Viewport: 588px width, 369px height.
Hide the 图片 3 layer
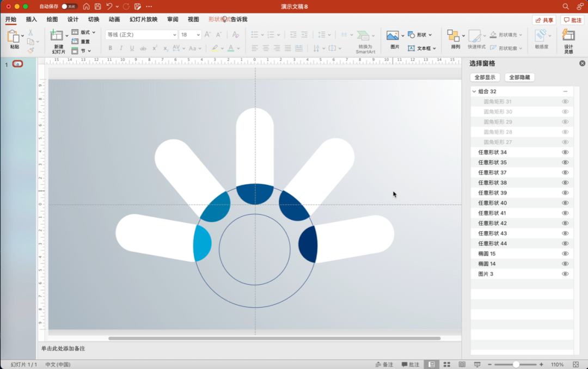(x=565, y=274)
